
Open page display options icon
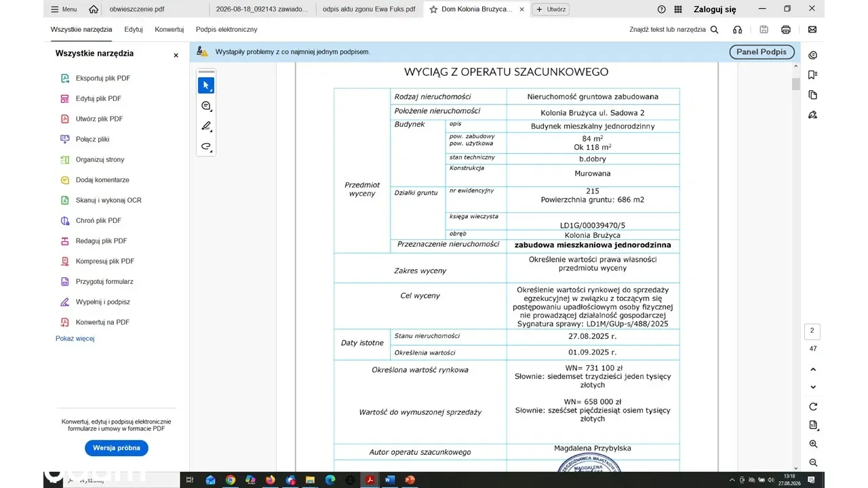point(813,425)
